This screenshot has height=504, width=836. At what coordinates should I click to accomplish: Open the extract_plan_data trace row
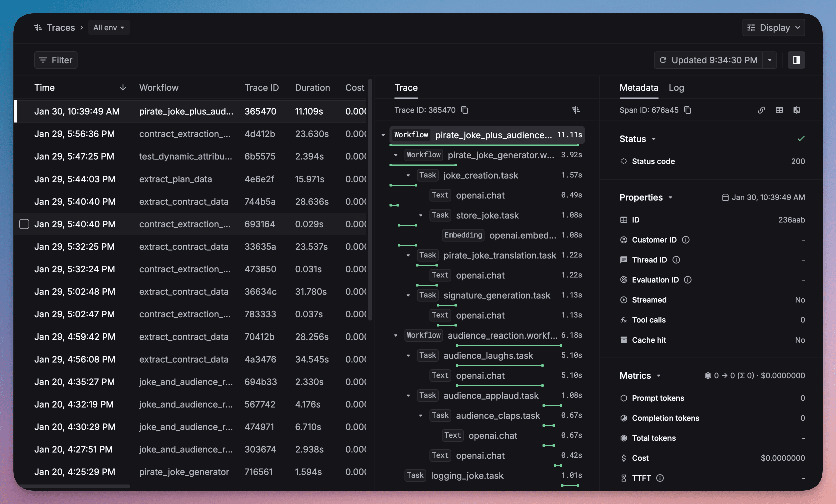pos(190,179)
